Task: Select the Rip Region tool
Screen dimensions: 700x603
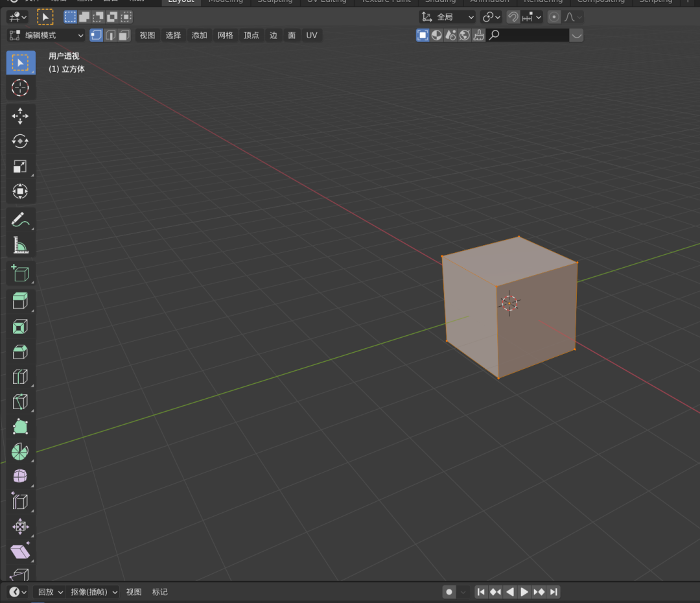Action: tap(20, 574)
